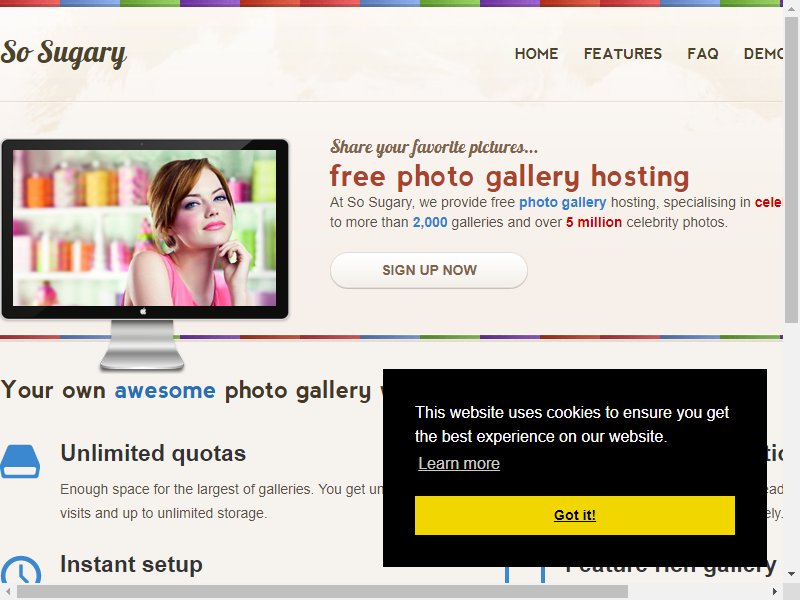Click the Unlimited quotas heading
800x600 pixels.
coord(153,453)
